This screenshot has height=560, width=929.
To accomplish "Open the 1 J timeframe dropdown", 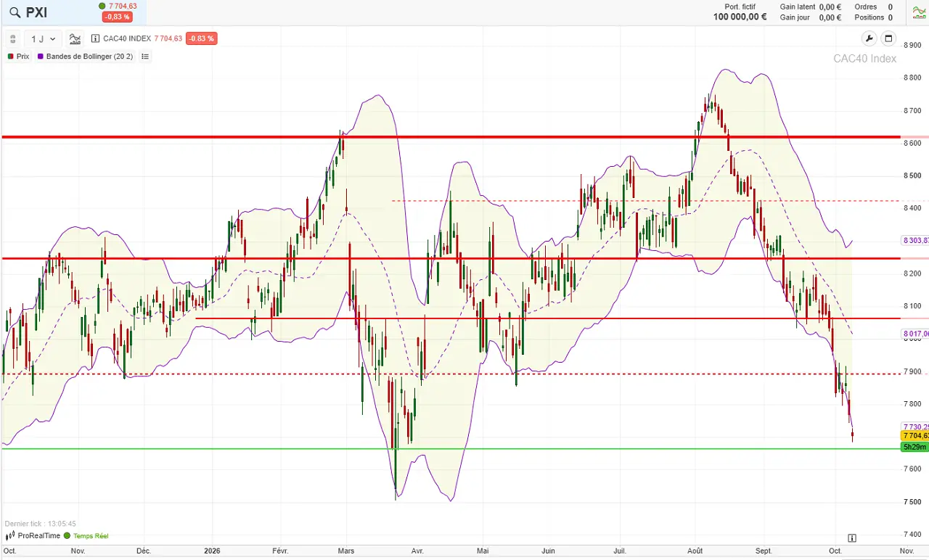I will [x=44, y=39].
